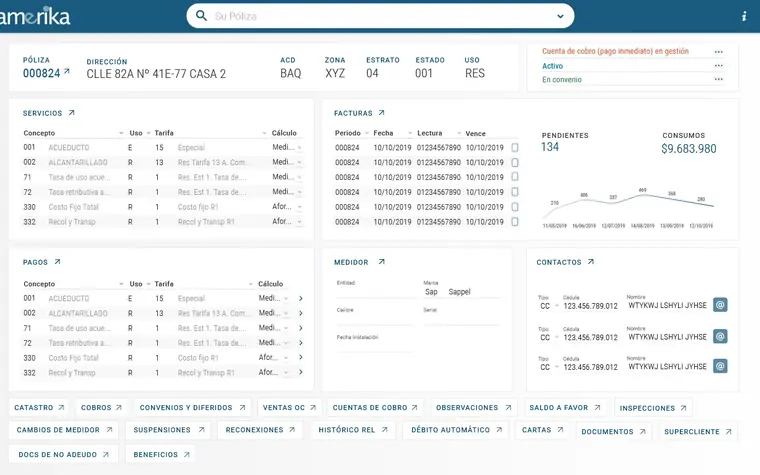Open Medidor panel expand arrow
Screen dimensions: 760x475
click(x=381, y=262)
